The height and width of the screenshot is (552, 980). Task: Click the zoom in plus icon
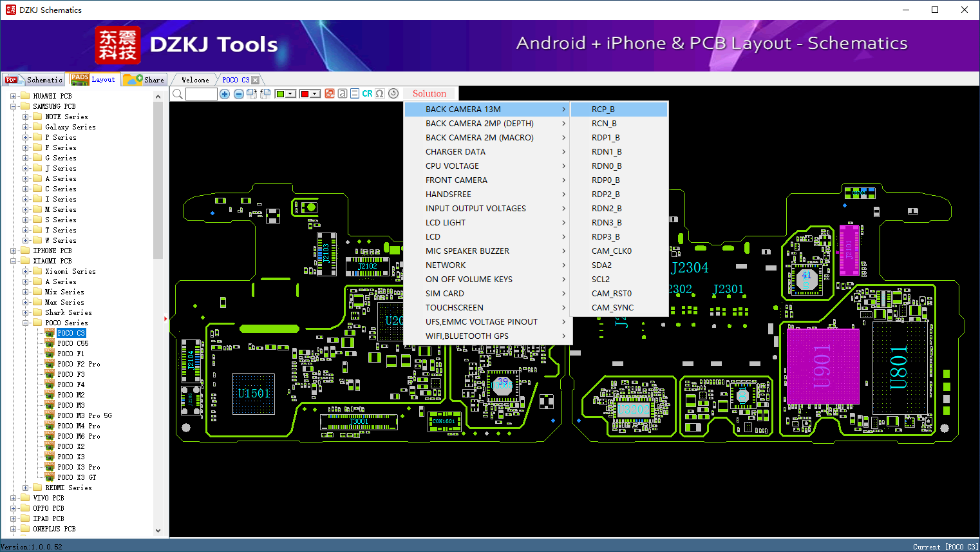point(225,94)
